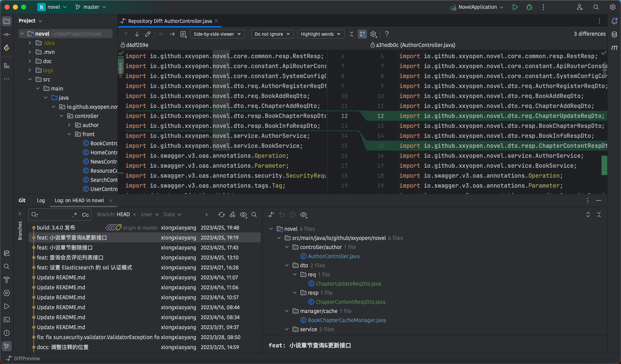The height and width of the screenshot is (364, 621).
Task: Toggle synchronize scrolling in diff
Action: 362,34
